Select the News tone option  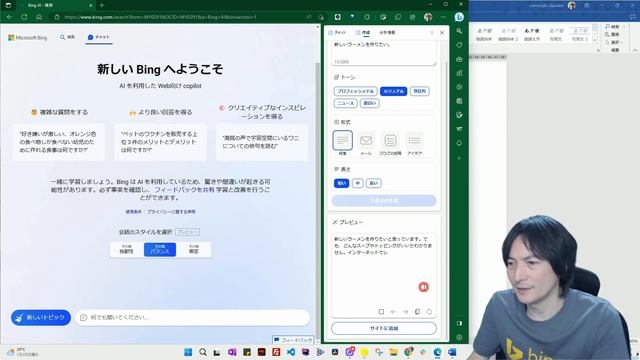(x=346, y=103)
